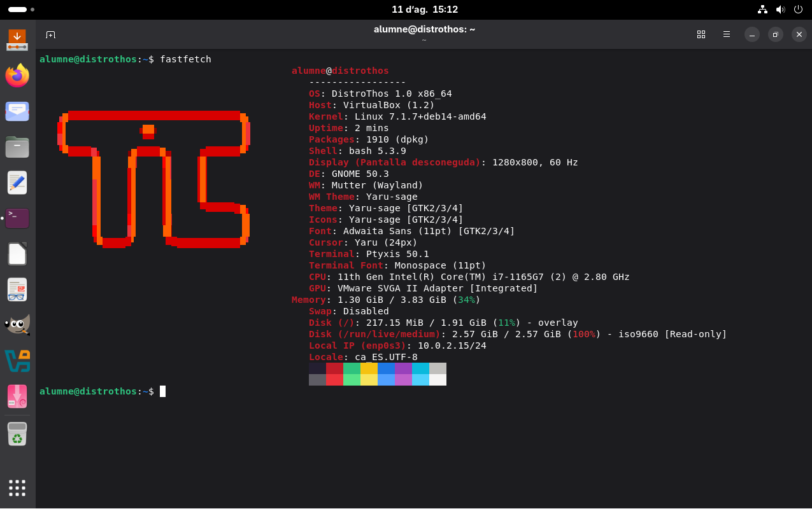Click the WM Theme Yaru-sage line

[363, 197]
